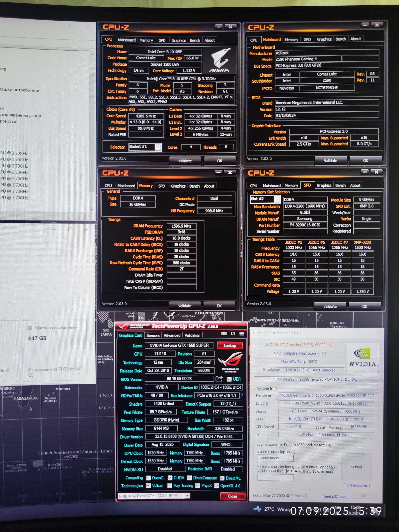This screenshot has height=532, width=399.
Task: Toggle the UEFI checkbox in GPU-Z
Action: (x=229, y=379)
